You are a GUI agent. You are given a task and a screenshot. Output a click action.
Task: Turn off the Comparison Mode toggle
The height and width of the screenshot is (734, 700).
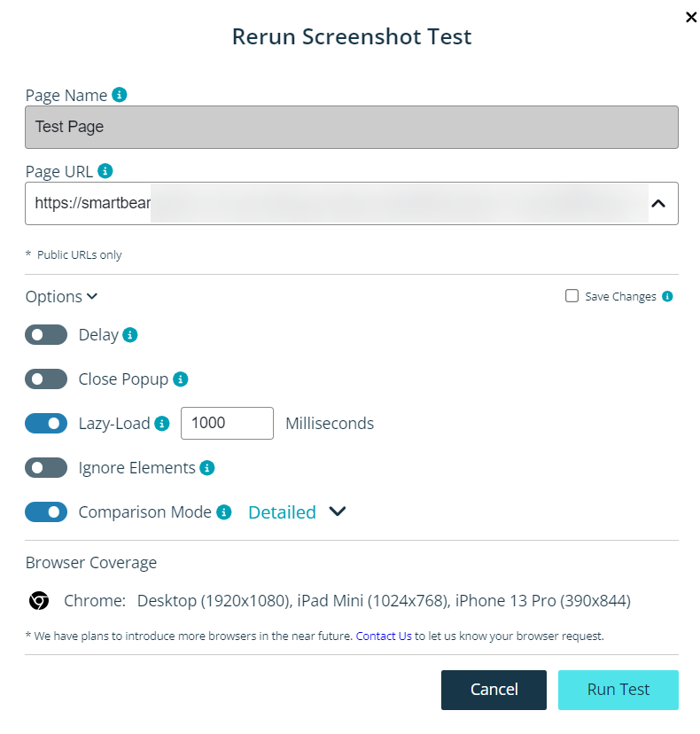46,511
